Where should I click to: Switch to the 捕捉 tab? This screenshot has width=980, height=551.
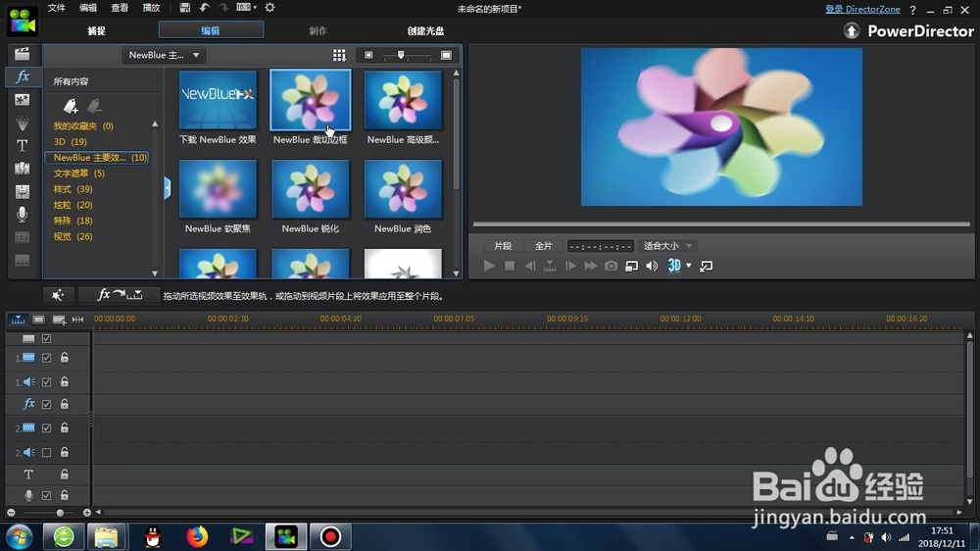tap(96, 30)
